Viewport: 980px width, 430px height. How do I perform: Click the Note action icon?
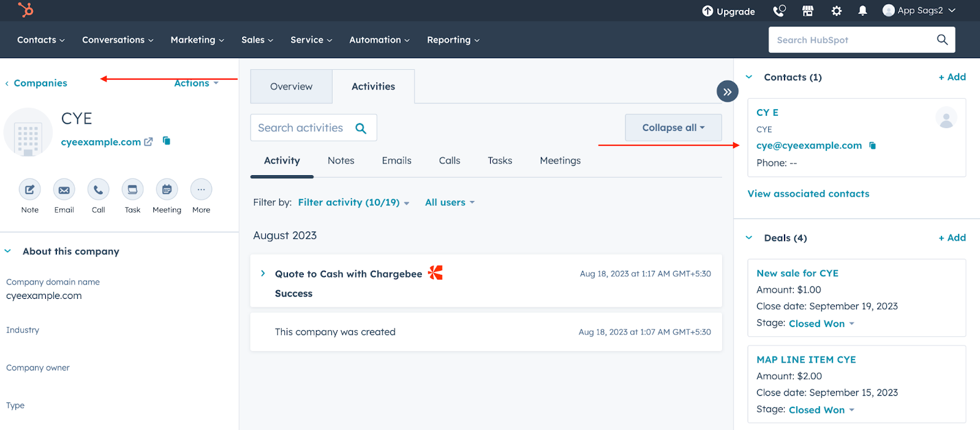pos(29,190)
